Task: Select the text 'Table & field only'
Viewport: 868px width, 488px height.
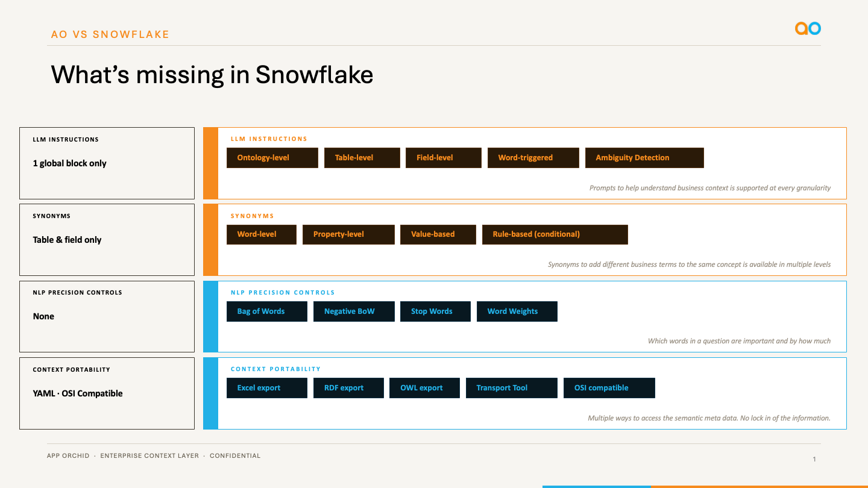Action: click(x=67, y=240)
